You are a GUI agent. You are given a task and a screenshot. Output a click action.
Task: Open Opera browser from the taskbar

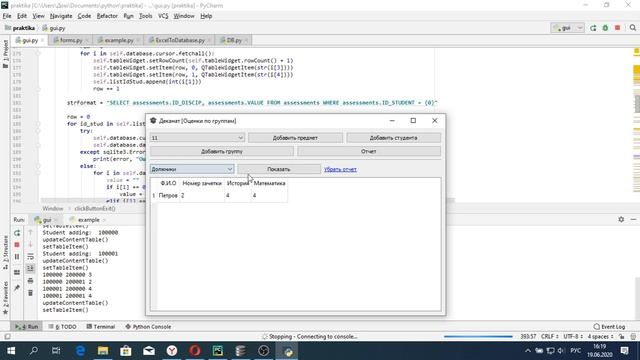point(195,351)
